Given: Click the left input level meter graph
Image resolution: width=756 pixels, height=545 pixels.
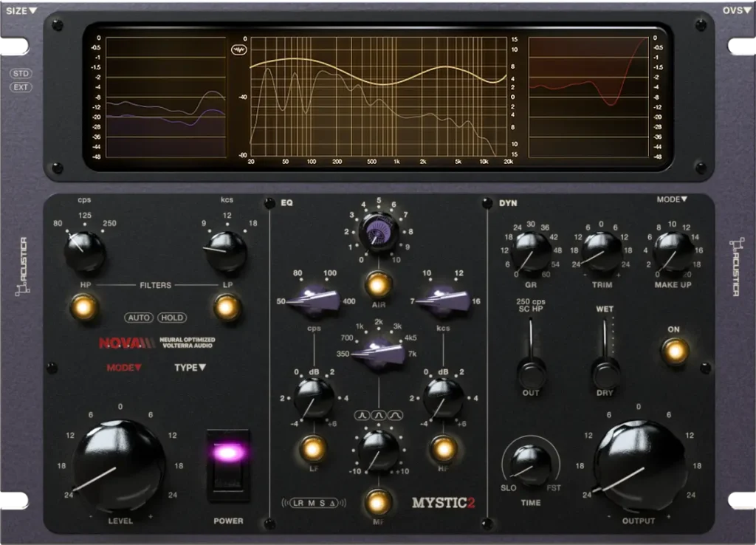Looking at the screenshot, I should [x=165, y=97].
